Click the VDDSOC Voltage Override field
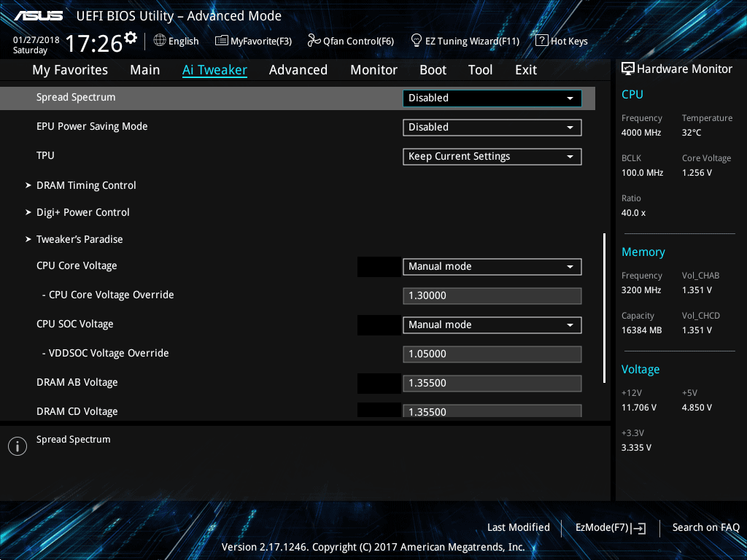 (492, 354)
